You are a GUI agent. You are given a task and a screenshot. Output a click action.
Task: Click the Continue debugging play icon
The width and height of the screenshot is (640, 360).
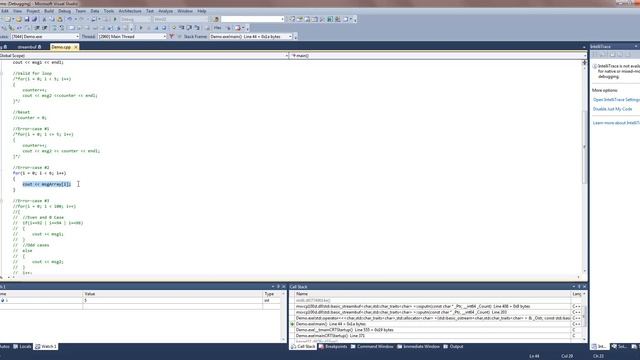[141, 28]
